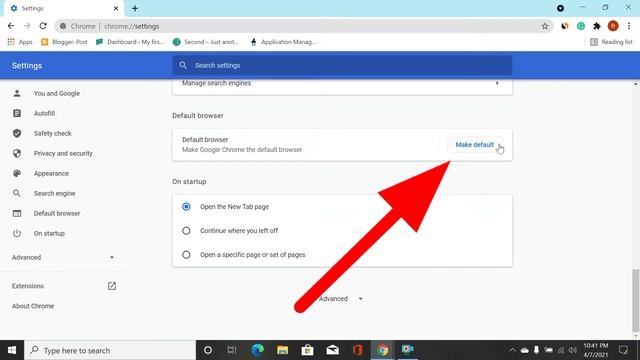Screen dimensions: 640x360
Task: Expand the Advanced section at page bottom
Action: tap(341, 299)
